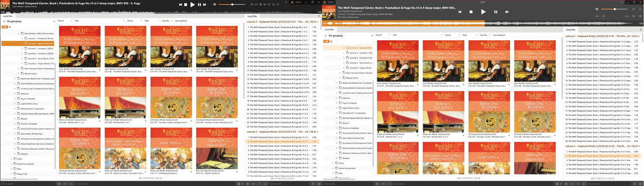Screen dimensions: 644x186
Task: Expand Beethoven folder in left window tree
Action: pos(15,78)
